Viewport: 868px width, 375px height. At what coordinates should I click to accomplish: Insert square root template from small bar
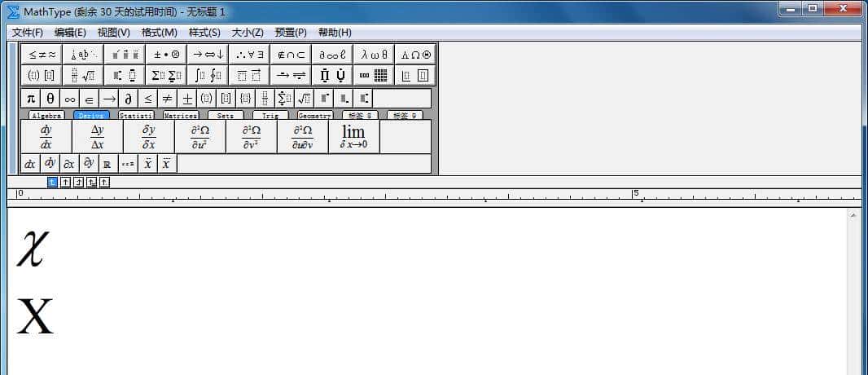point(304,99)
